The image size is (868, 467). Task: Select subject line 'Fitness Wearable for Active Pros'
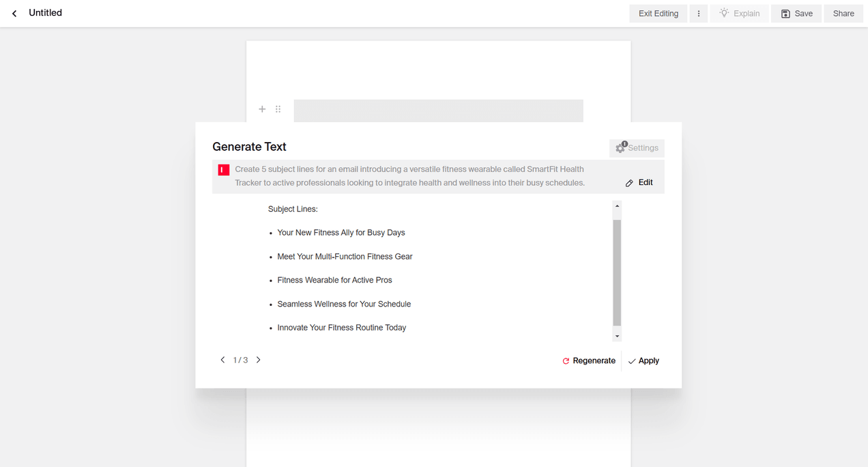click(x=334, y=280)
